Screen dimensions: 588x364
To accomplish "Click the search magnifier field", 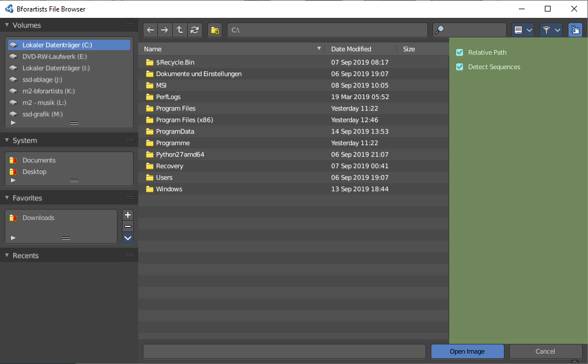I will [x=469, y=30].
